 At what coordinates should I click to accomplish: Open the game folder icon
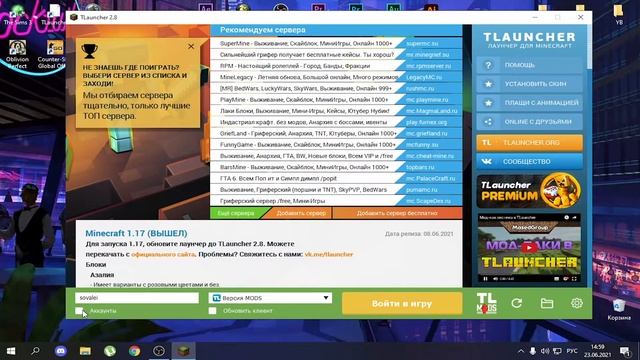[x=547, y=303]
